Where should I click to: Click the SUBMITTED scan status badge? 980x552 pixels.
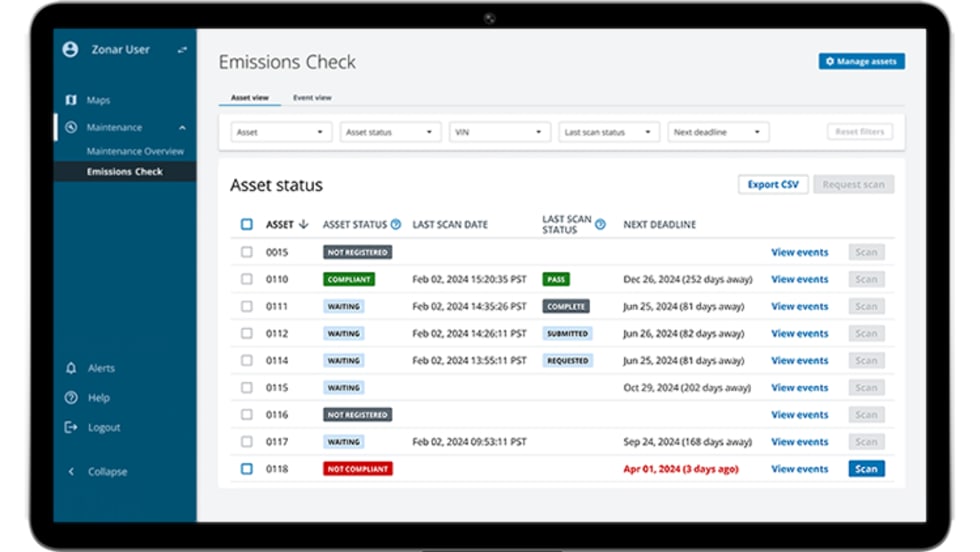point(567,333)
